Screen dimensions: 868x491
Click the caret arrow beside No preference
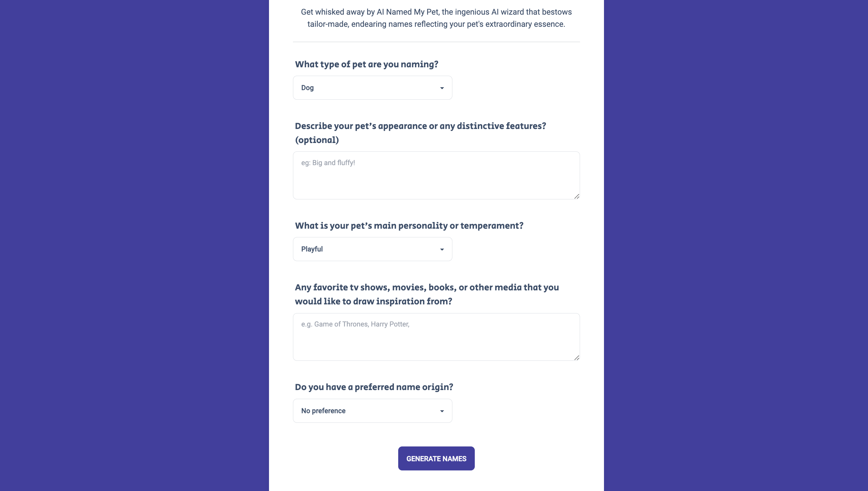point(442,411)
